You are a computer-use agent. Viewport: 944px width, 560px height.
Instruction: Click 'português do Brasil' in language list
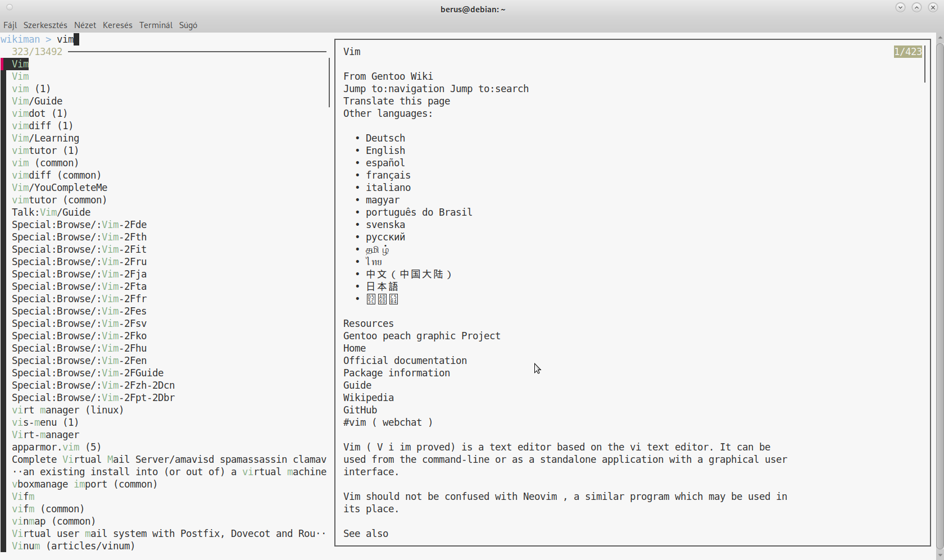[419, 212]
